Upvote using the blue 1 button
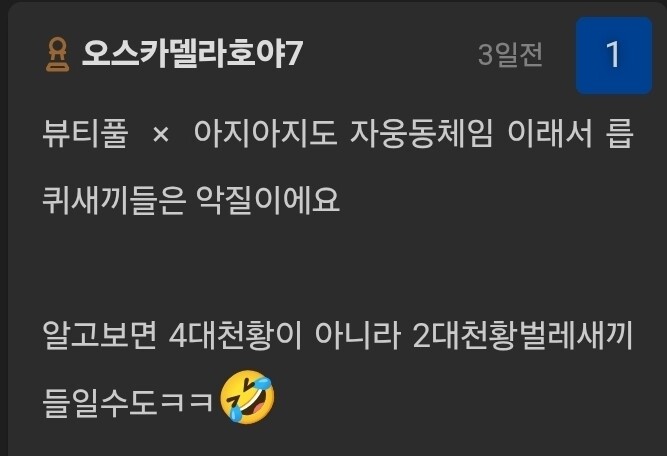The height and width of the screenshot is (456, 667). click(x=614, y=55)
